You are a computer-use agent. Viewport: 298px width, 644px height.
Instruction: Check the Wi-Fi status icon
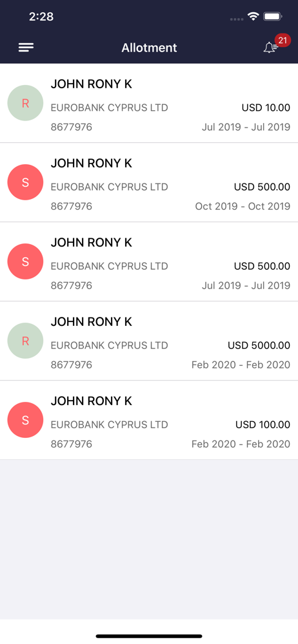253,17
